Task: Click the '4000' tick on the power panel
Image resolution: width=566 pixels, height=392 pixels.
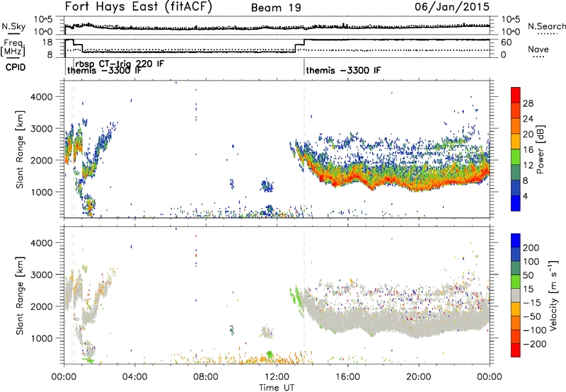Action: [42, 97]
